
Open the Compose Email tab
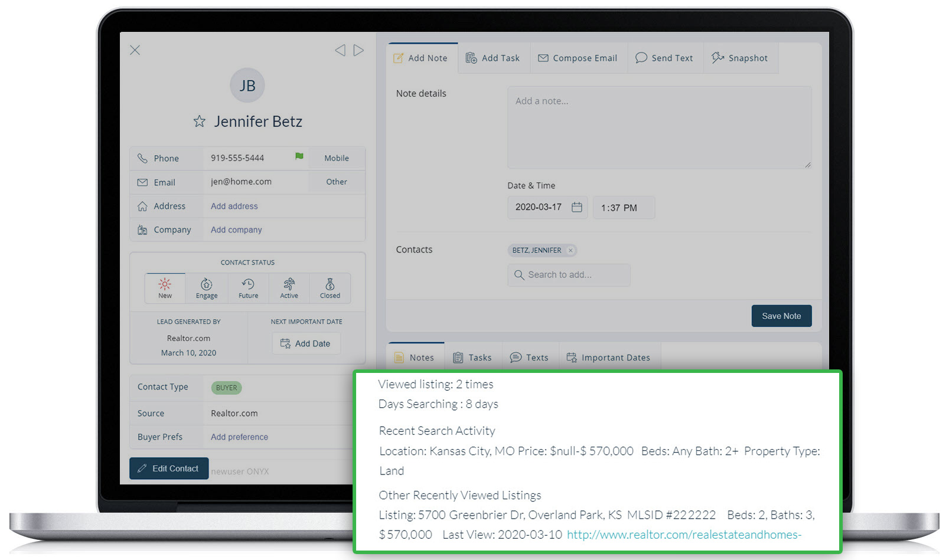[578, 57]
